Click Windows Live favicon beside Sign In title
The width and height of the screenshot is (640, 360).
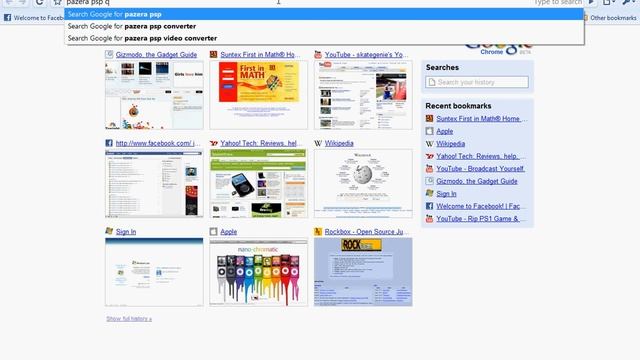109,231
